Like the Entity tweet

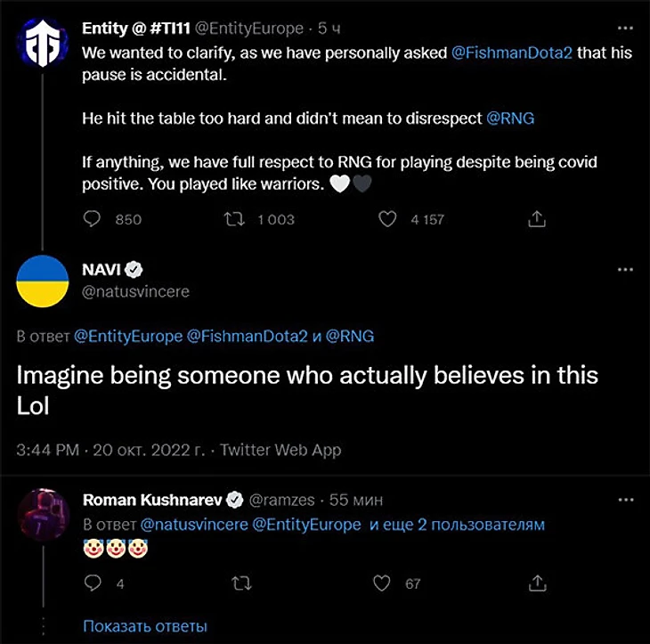click(x=386, y=219)
